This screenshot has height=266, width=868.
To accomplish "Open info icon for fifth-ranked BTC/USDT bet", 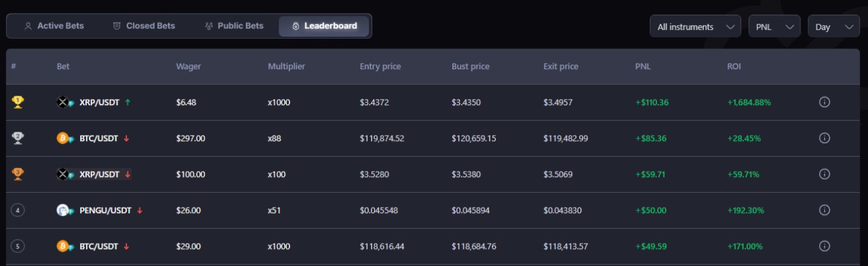I will coord(825,246).
